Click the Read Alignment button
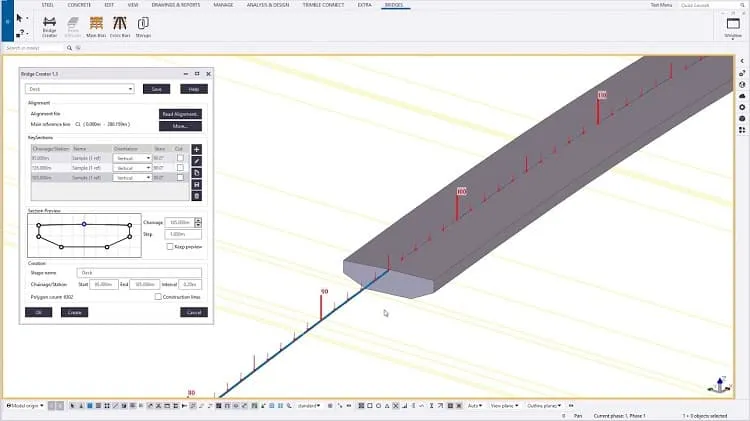The width and height of the screenshot is (750, 421). pyautogui.click(x=180, y=114)
